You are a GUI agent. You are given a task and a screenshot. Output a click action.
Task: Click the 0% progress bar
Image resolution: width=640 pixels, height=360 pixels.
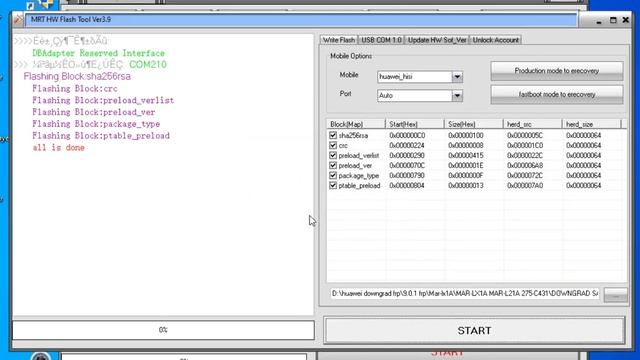coord(163,330)
